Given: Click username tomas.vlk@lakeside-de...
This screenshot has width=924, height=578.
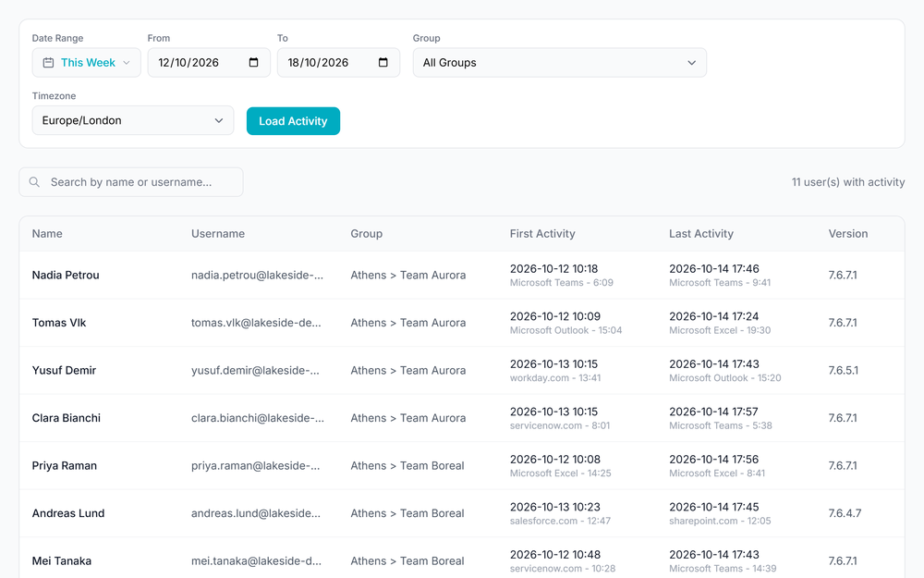Looking at the screenshot, I should click(x=256, y=323).
